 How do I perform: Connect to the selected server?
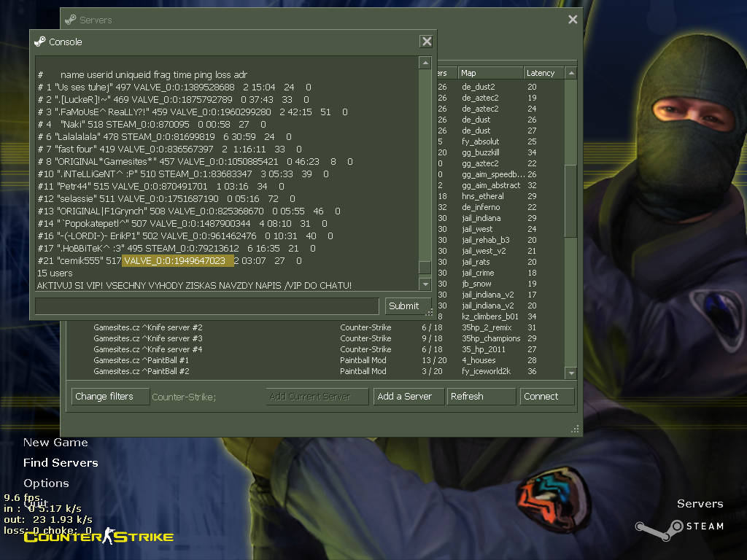point(547,397)
